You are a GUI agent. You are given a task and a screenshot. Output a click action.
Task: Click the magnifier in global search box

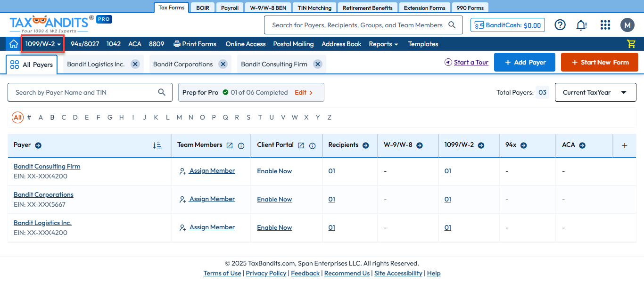(452, 25)
